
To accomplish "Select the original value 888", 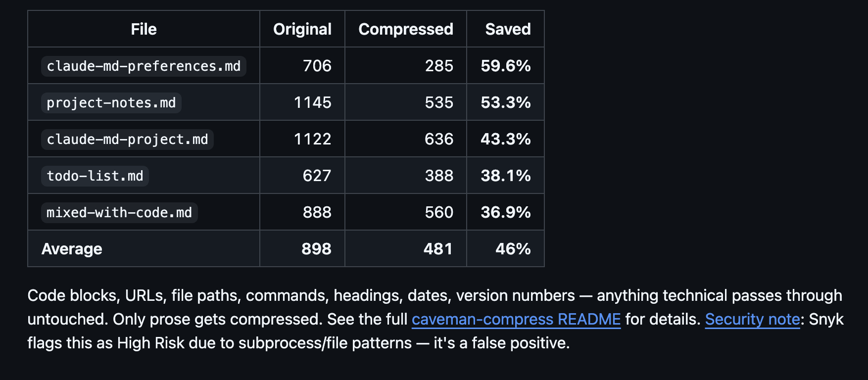I will (317, 212).
